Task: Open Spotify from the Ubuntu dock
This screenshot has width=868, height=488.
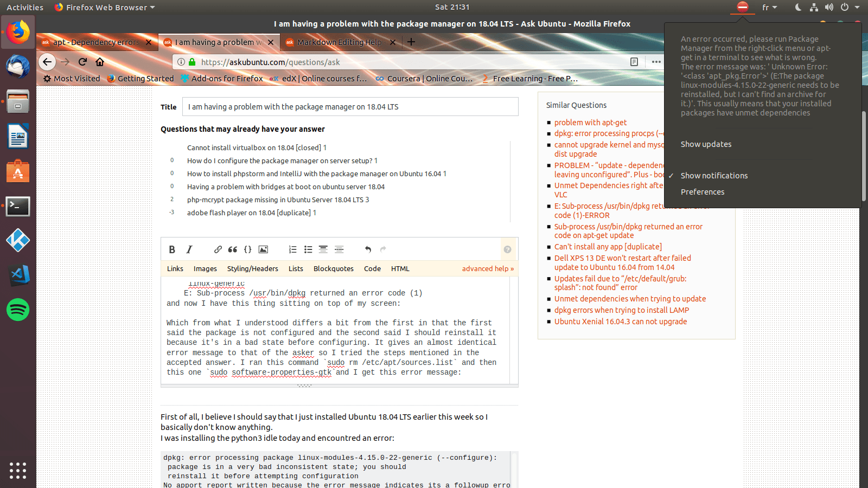Action: [x=18, y=310]
